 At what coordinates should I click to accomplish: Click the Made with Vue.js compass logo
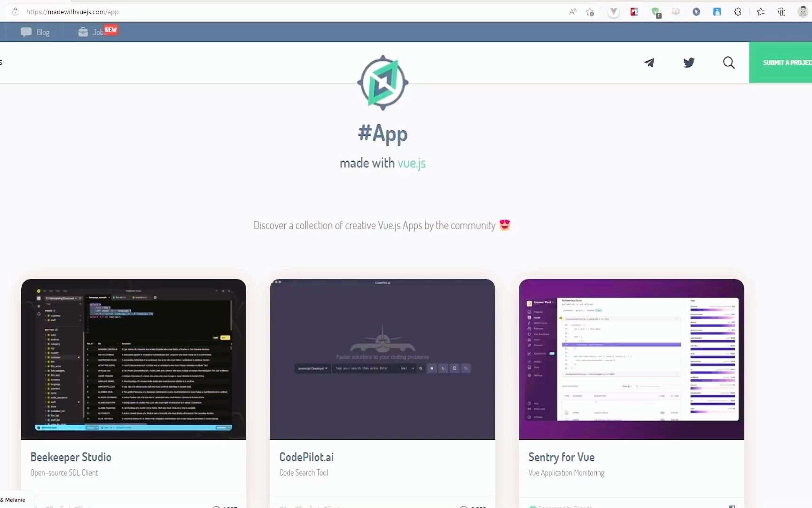[383, 83]
